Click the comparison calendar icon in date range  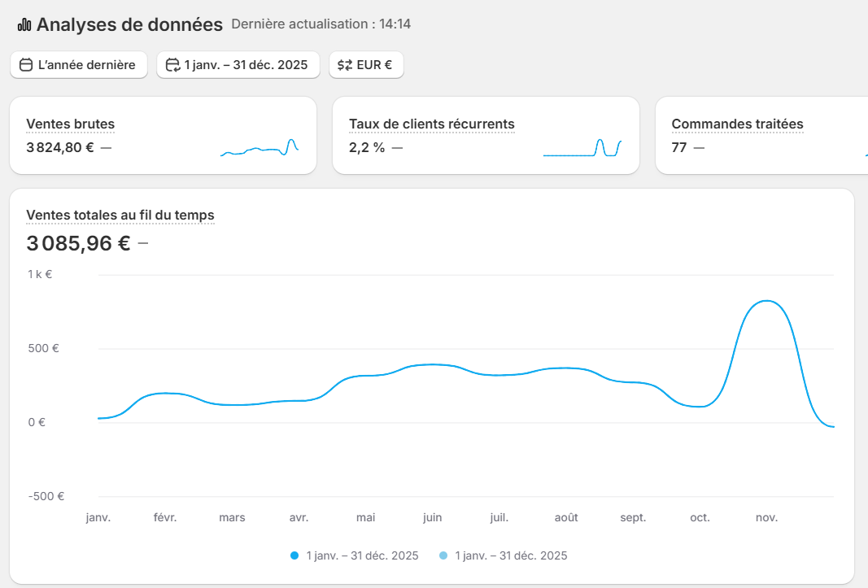(x=172, y=65)
